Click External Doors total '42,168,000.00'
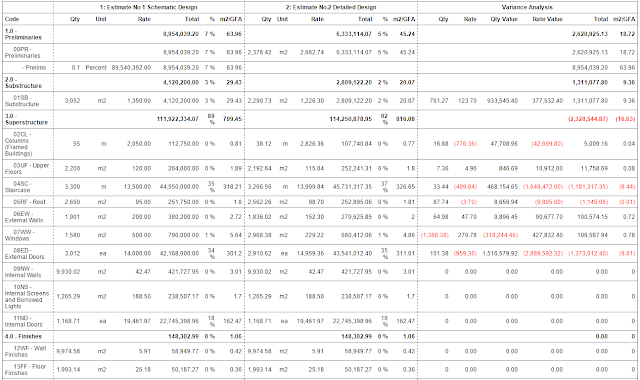This screenshot has height=380, width=640. click(179, 254)
